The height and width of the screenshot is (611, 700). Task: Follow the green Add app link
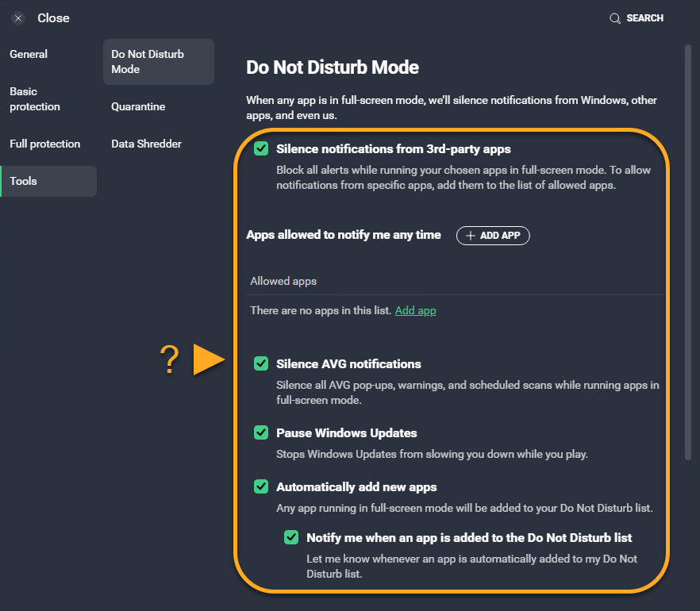[x=415, y=310]
